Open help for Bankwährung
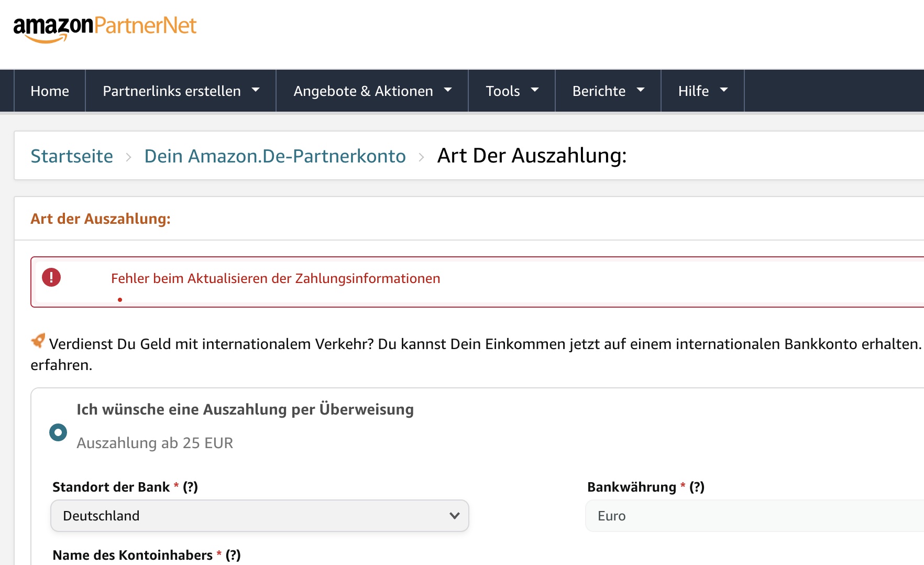 pos(697,487)
